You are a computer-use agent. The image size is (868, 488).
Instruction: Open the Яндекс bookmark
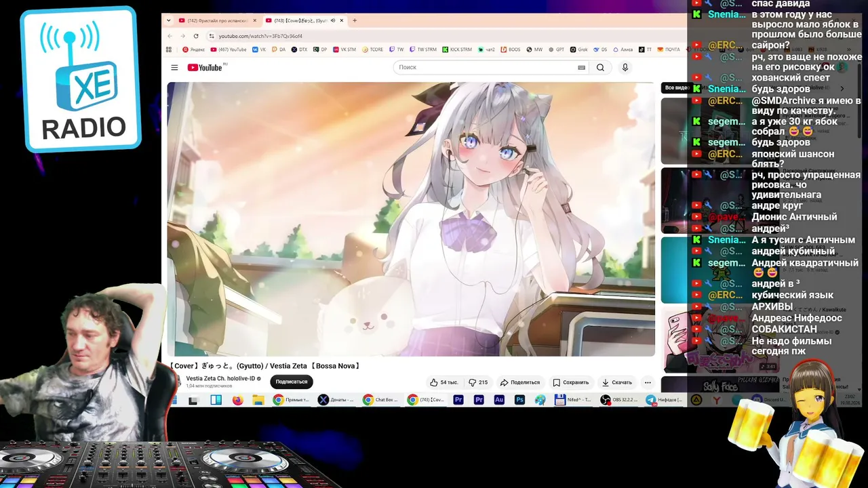point(194,49)
